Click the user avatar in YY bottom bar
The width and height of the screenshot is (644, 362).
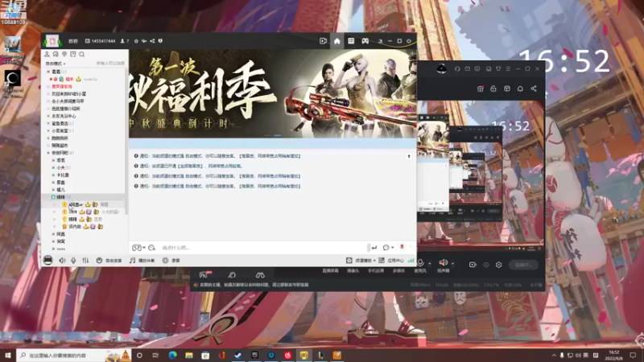coord(48,260)
